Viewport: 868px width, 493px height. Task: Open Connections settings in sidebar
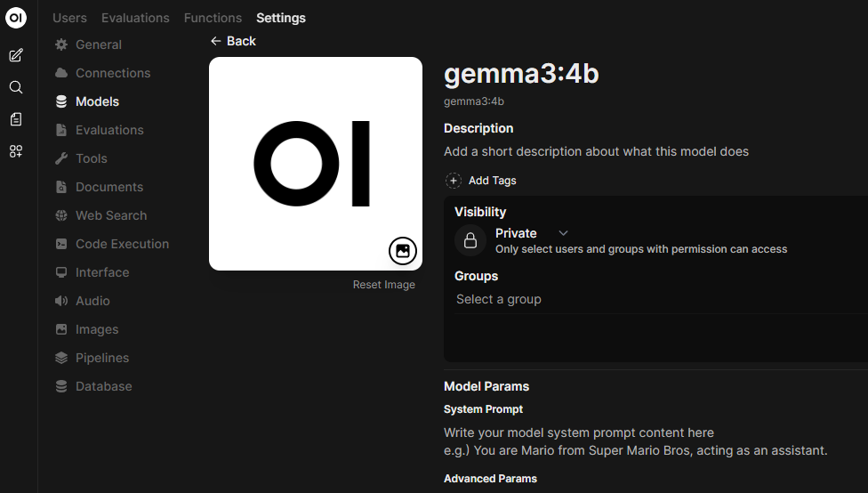(x=113, y=73)
